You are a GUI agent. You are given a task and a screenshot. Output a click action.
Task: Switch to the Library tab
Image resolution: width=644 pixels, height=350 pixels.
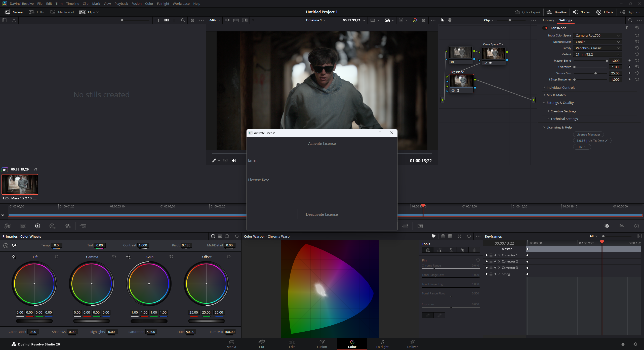point(548,20)
